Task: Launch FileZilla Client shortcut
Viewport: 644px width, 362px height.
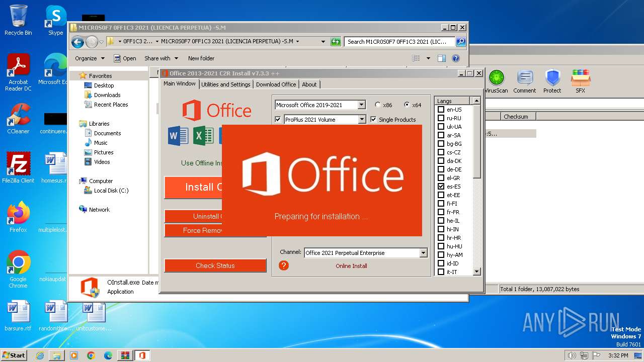Action: 18,168
